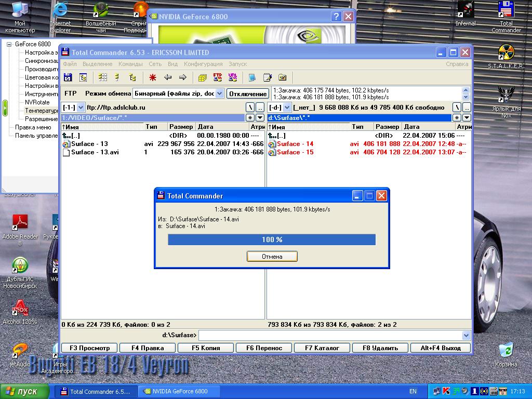Screen dimensions: 532x399
Task: Open the transfer mode Бинарный dropdown
Action: pyautogui.click(x=220, y=94)
